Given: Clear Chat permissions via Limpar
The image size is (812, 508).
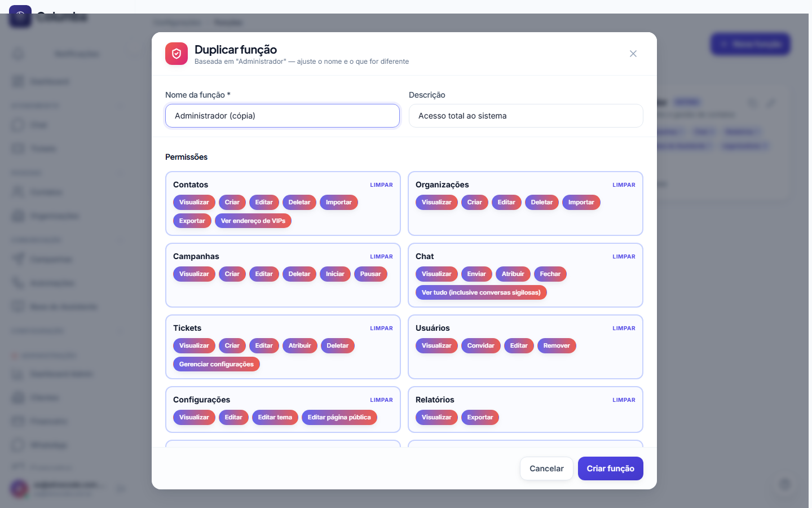Looking at the screenshot, I should [624, 256].
